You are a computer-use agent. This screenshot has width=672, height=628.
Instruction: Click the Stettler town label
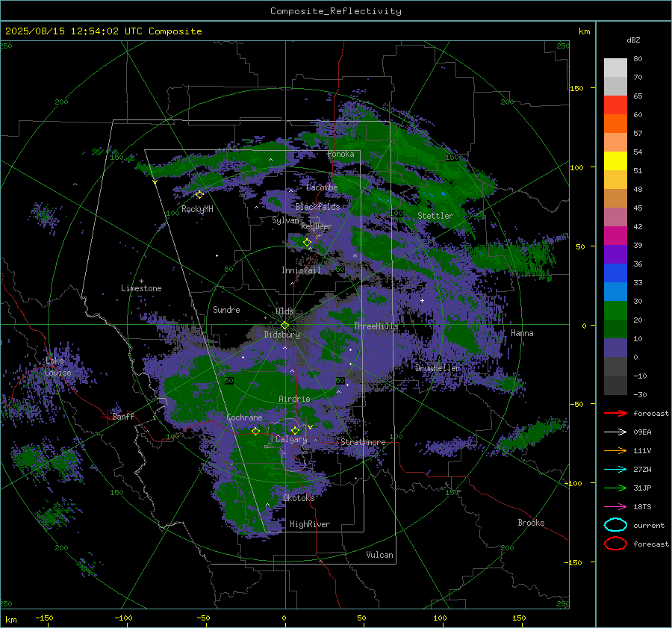click(435, 216)
